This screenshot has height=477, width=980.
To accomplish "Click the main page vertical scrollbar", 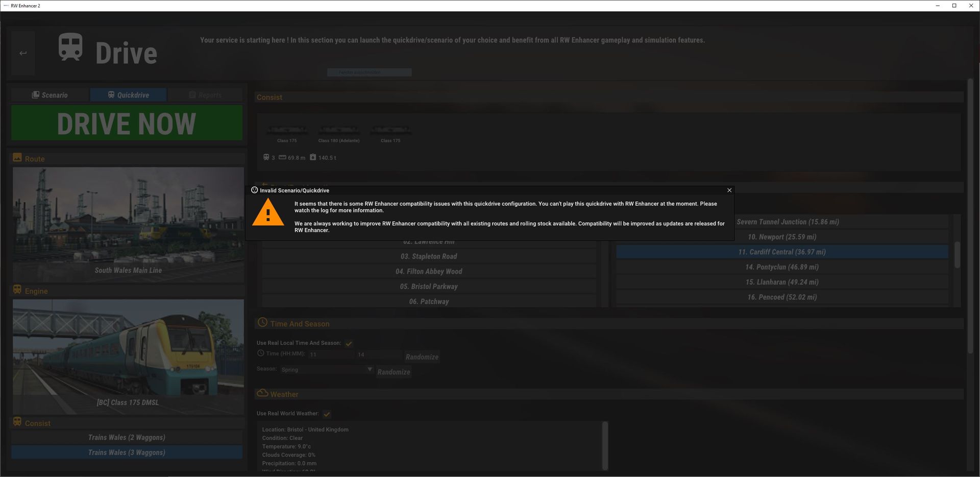I will (x=970, y=216).
